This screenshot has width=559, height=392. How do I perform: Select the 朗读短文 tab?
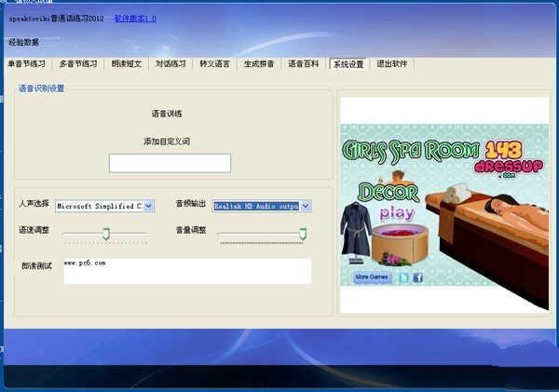click(126, 64)
